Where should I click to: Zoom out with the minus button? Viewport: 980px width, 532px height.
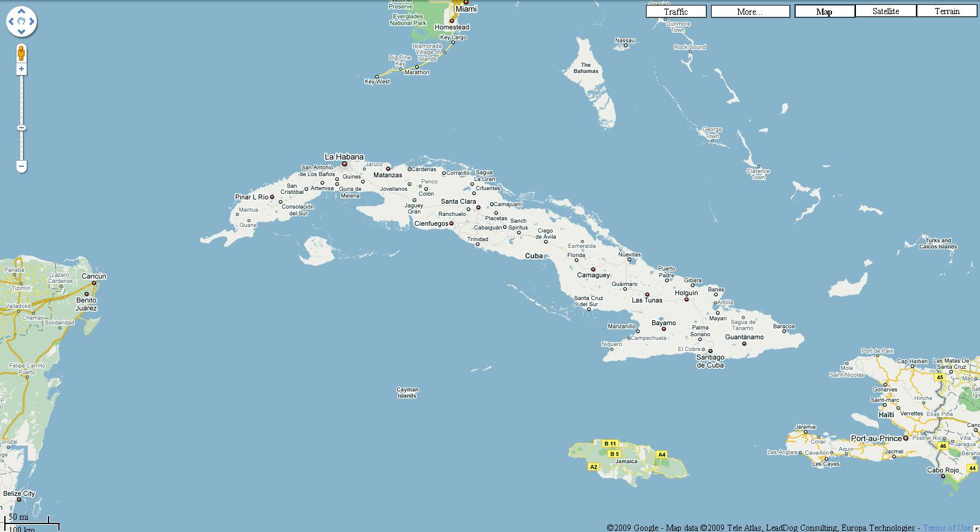[x=21, y=166]
